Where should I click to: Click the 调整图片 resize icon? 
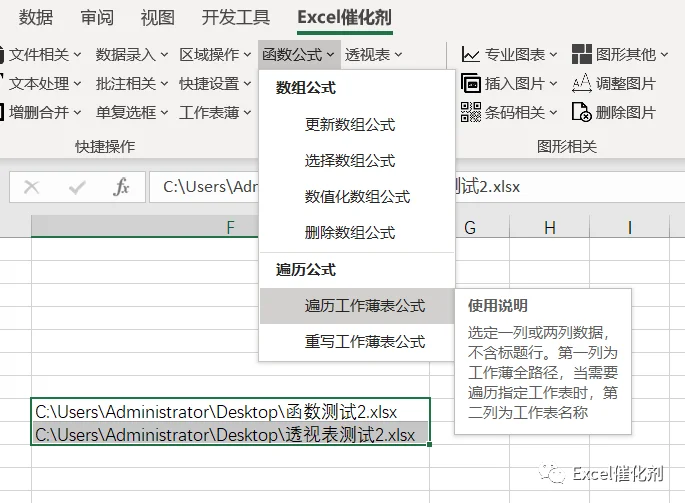(582, 83)
